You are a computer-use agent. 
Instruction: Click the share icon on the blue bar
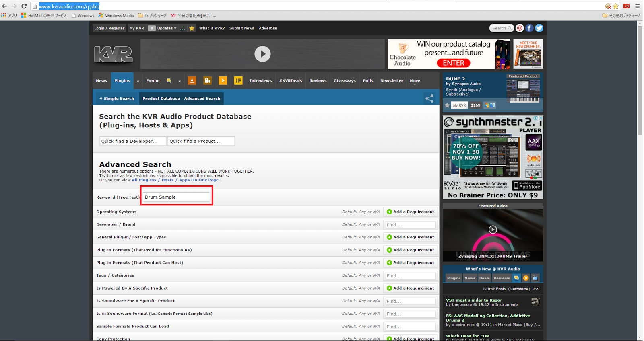[429, 99]
